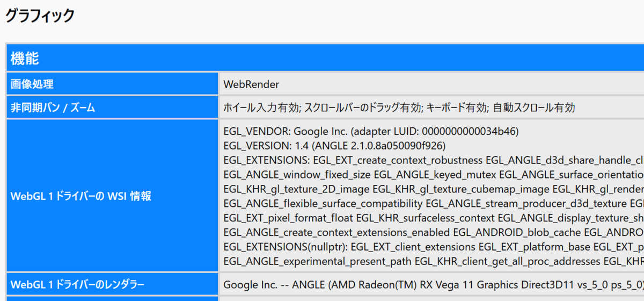Select the EGL_VENDOR: Google Inc. line
This screenshot has width=644, height=301.
pyautogui.click(x=371, y=131)
